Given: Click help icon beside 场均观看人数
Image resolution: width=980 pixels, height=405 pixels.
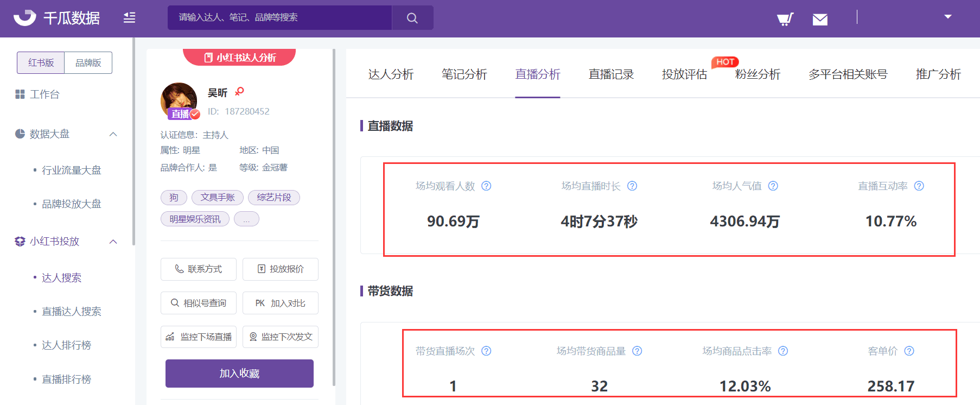Looking at the screenshot, I should coord(486,186).
